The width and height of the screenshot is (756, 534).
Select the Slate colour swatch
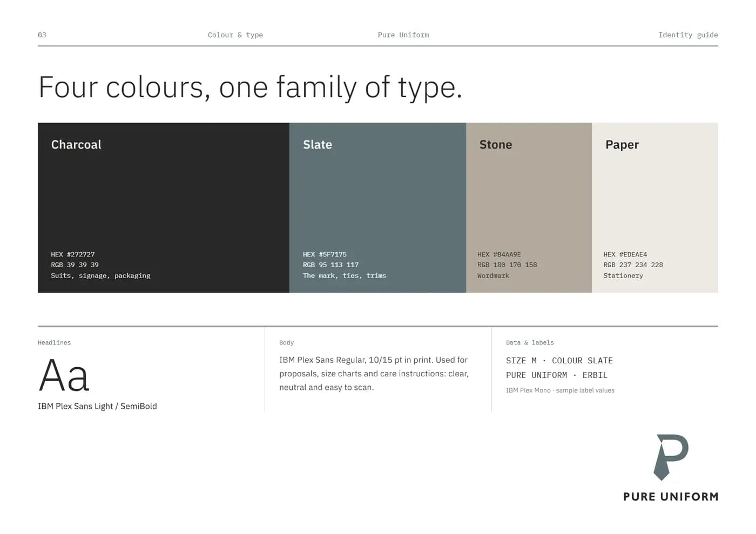coord(378,208)
